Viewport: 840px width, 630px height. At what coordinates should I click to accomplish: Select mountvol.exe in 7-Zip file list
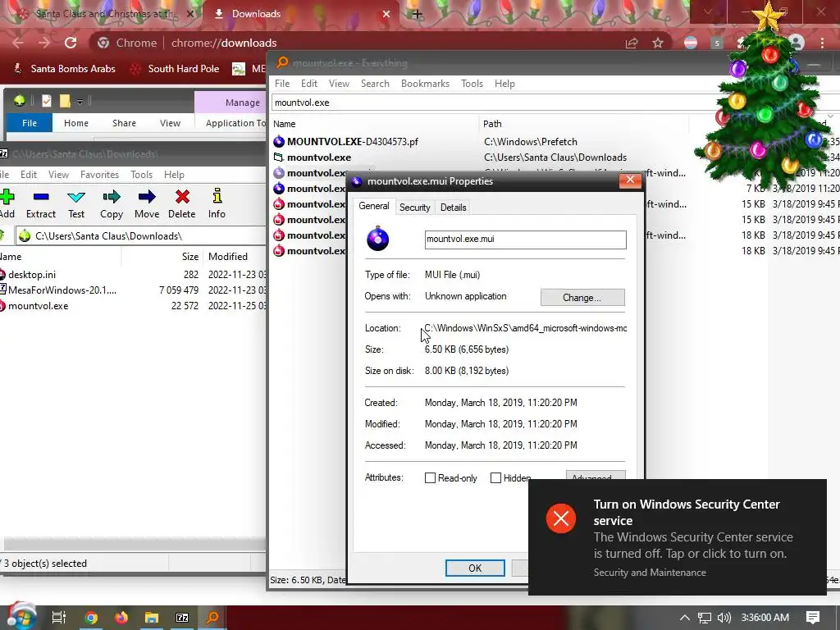point(38,306)
